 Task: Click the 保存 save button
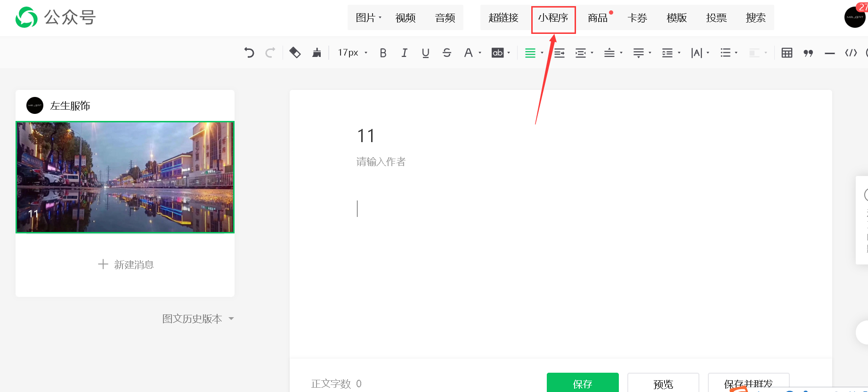coord(583,383)
